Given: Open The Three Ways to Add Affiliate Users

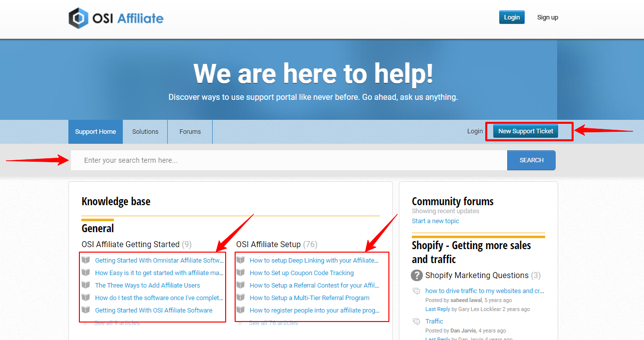Looking at the screenshot, I should click(x=147, y=285).
